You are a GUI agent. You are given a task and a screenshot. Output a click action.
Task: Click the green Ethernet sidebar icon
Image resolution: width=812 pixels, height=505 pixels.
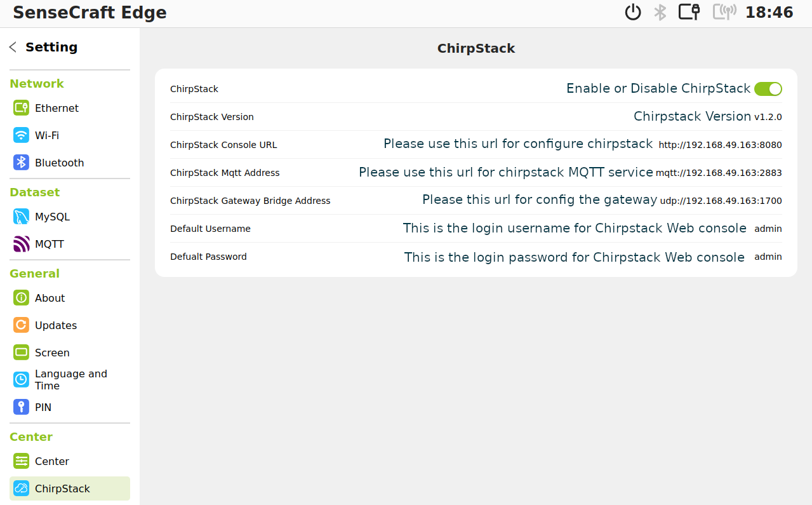point(21,108)
